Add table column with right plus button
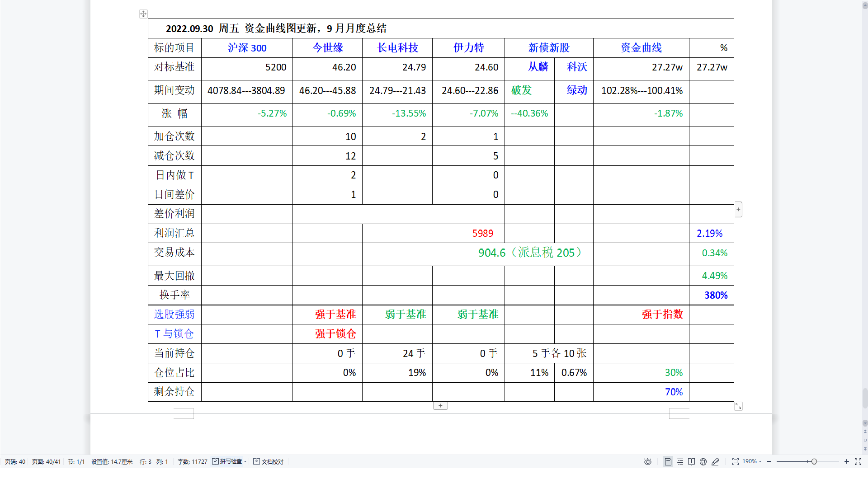The height and width of the screenshot is (488, 868). pos(738,209)
